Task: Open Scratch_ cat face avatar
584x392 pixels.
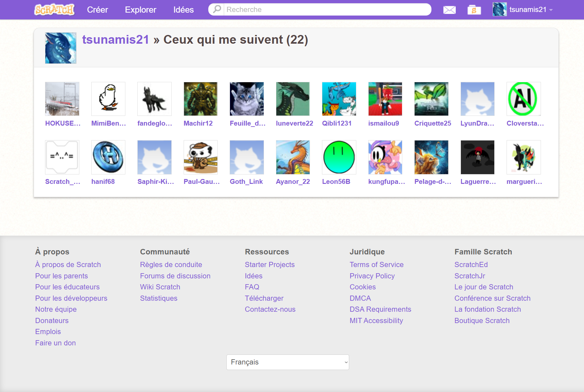Action: pyautogui.click(x=62, y=157)
